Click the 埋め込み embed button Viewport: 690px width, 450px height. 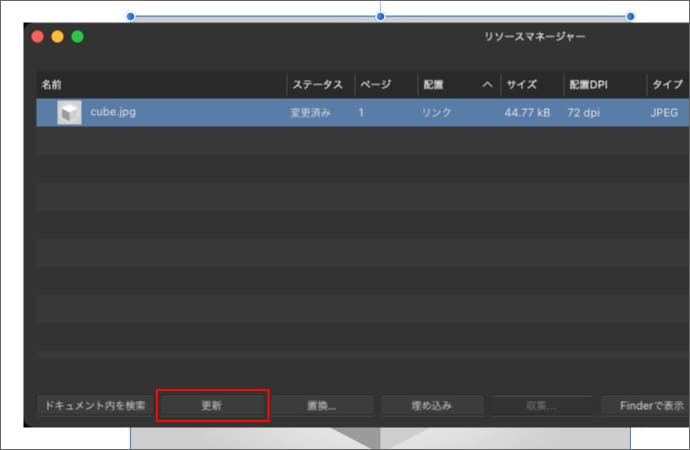coord(432,406)
